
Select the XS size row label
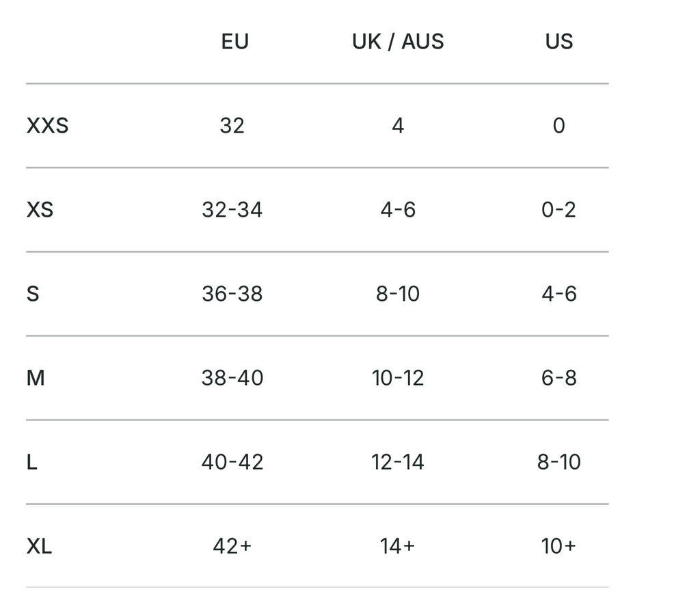[x=40, y=210]
